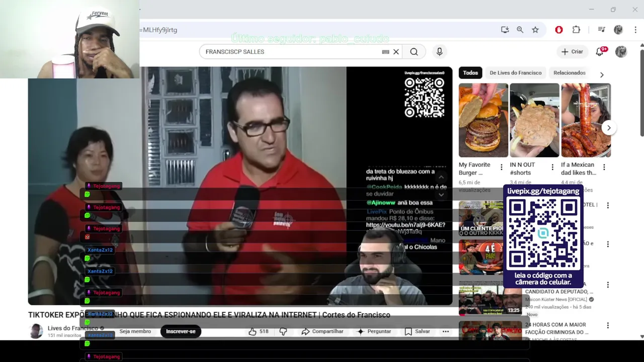Select the Todos filter chip

click(470, 73)
